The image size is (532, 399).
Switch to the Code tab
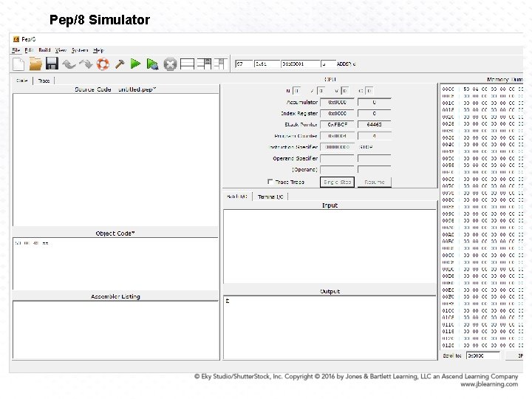pyautogui.click(x=22, y=81)
